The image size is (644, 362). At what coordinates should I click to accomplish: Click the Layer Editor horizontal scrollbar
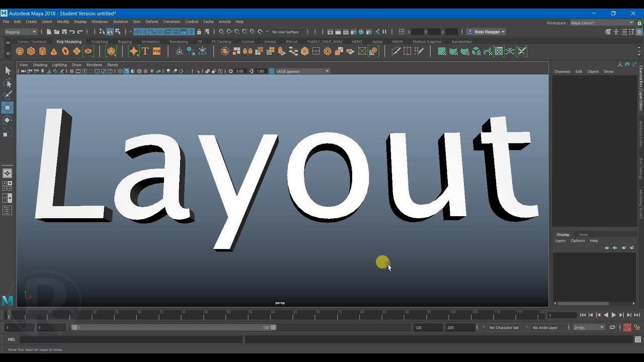point(583,303)
